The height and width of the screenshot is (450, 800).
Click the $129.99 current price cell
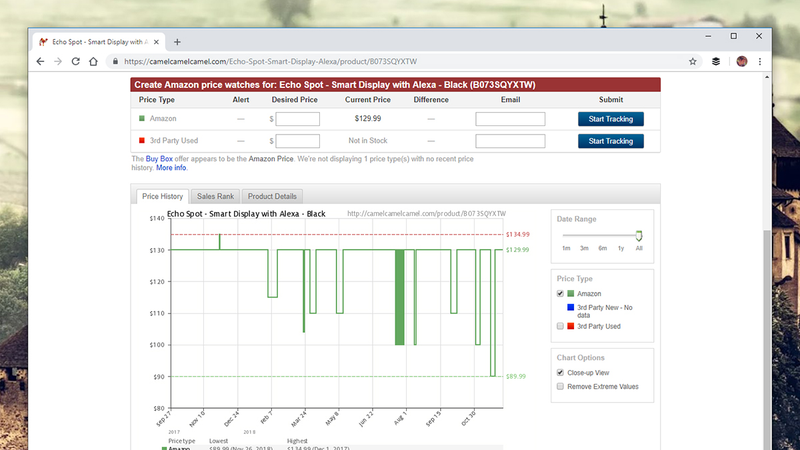coord(368,118)
